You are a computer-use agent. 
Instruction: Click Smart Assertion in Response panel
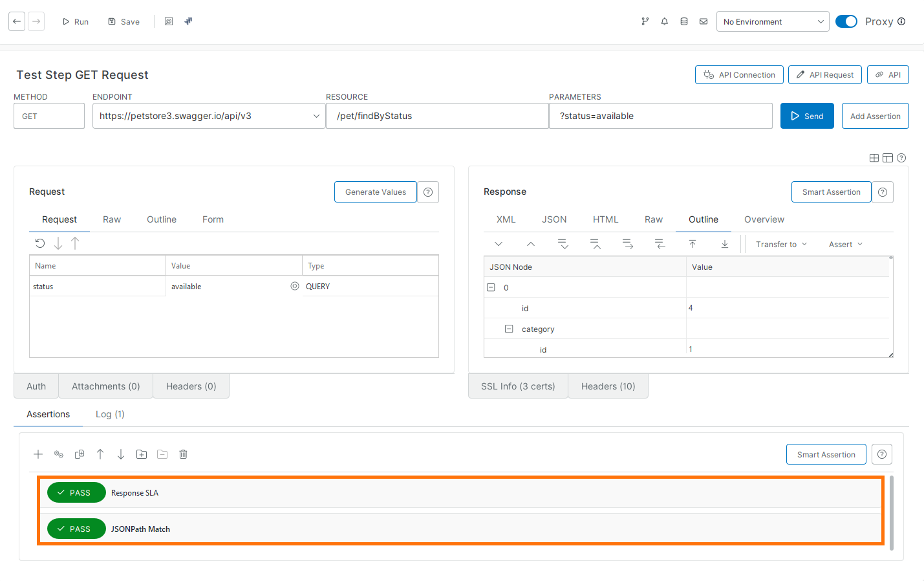(x=832, y=192)
